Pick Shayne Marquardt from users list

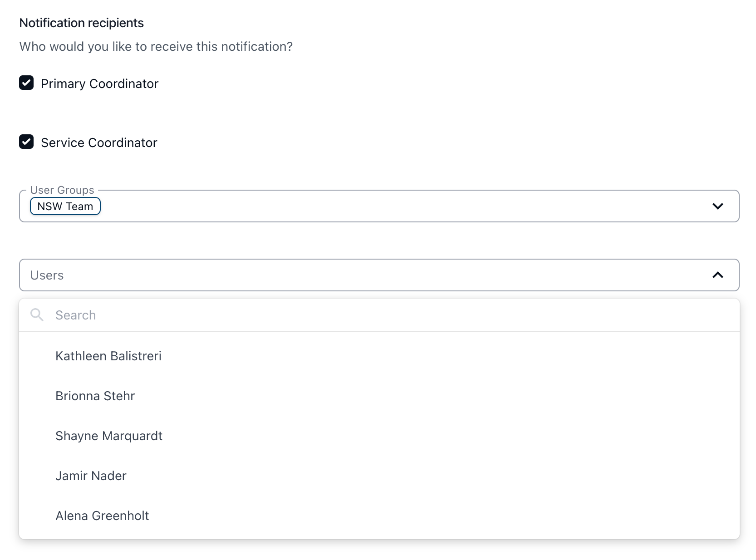tap(109, 436)
